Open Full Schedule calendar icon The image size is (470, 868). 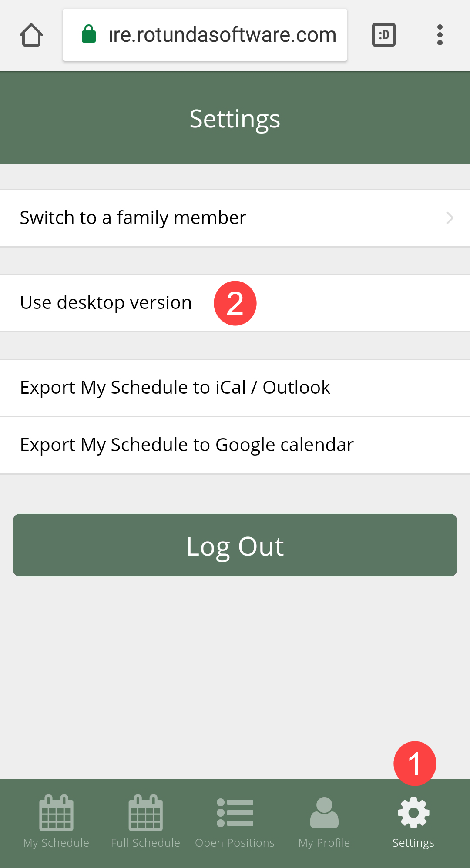(x=145, y=812)
